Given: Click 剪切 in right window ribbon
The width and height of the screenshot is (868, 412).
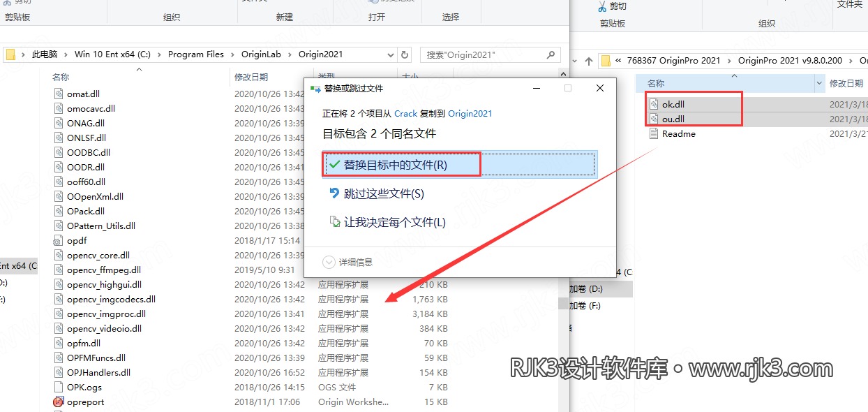Looking at the screenshot, I should pyautogui.click(x=611, y=6).
